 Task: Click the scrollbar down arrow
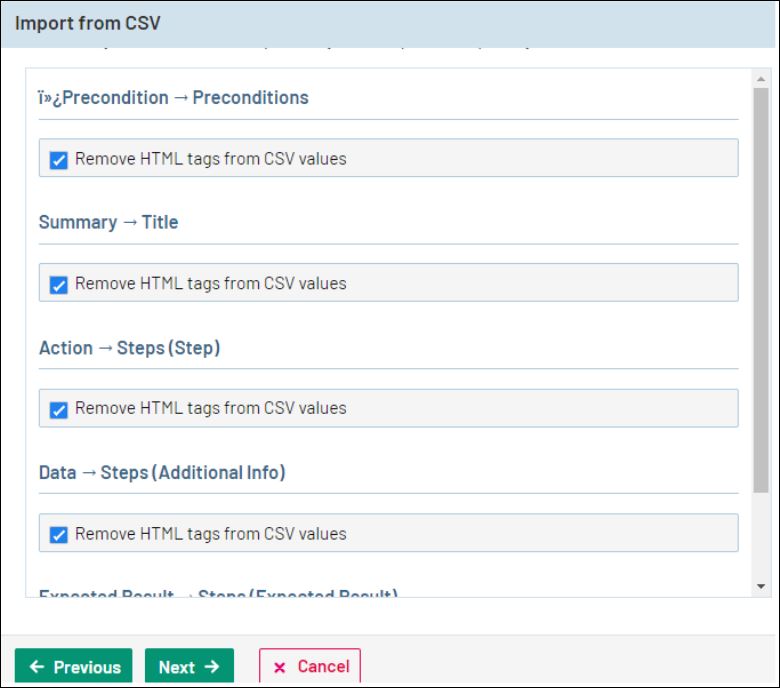coord(761,586)
